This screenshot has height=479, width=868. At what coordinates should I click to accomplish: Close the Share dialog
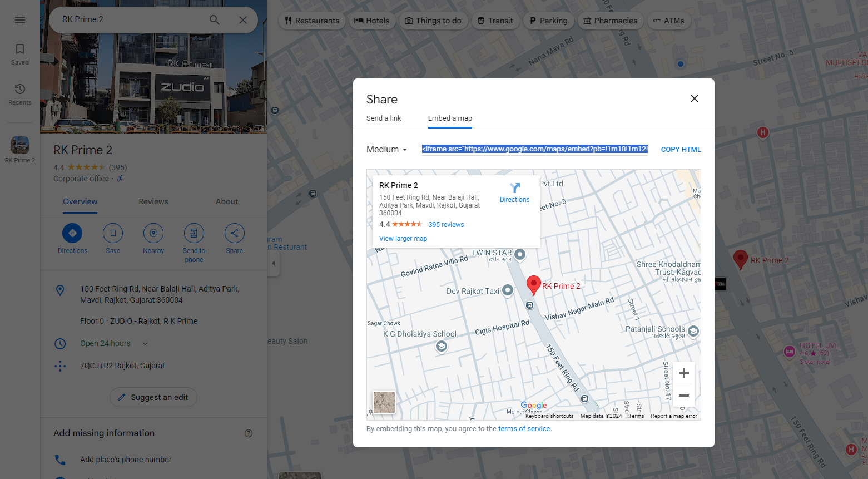coord(694,98)
